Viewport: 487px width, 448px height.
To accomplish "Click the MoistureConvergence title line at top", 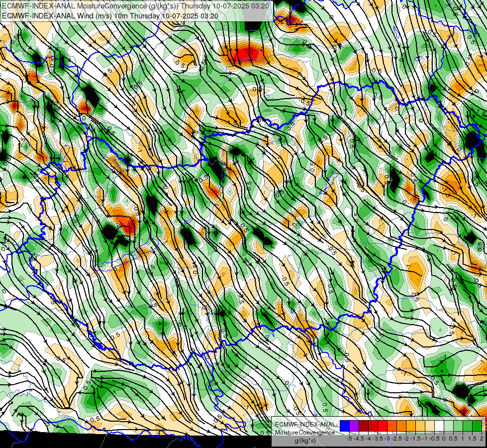I will 136,6.
